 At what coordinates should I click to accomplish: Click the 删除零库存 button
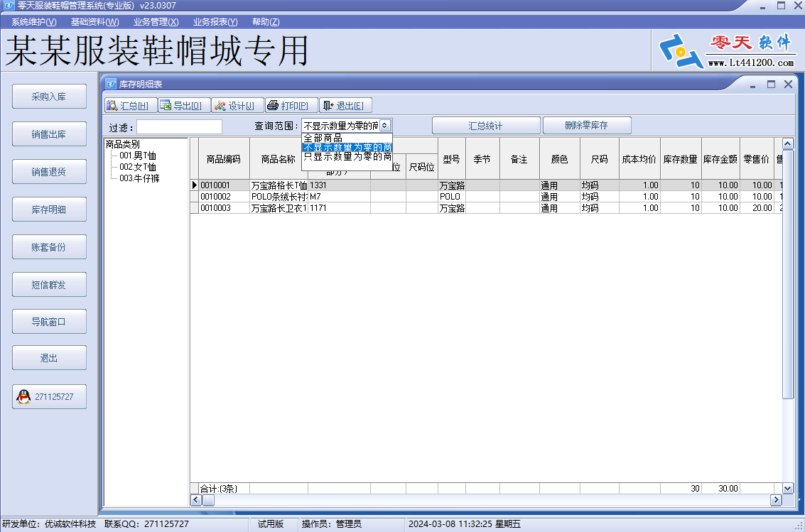tap(587, 126)
